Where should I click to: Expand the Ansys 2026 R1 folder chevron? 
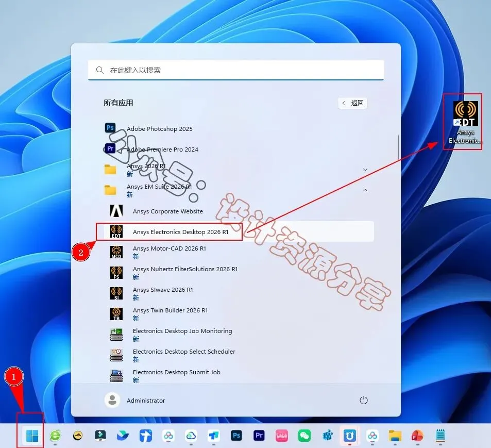click(365, 170)
